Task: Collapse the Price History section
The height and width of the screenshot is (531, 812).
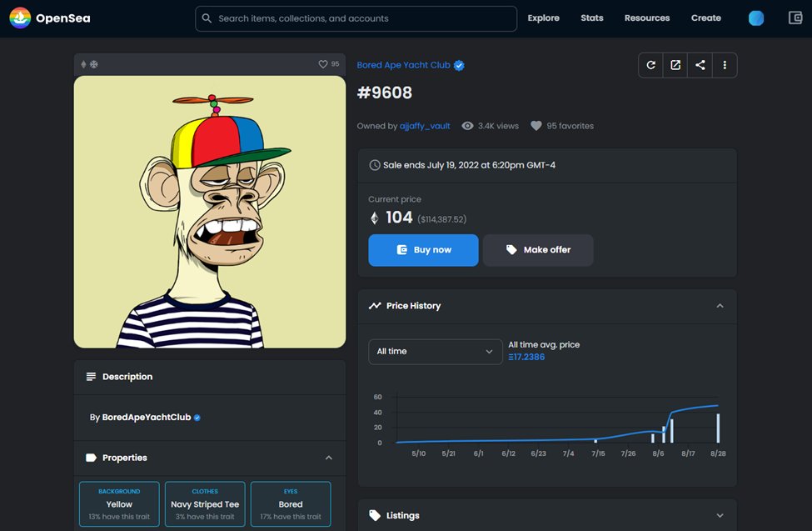Action: pyautogui.click(x=720, y=306)
